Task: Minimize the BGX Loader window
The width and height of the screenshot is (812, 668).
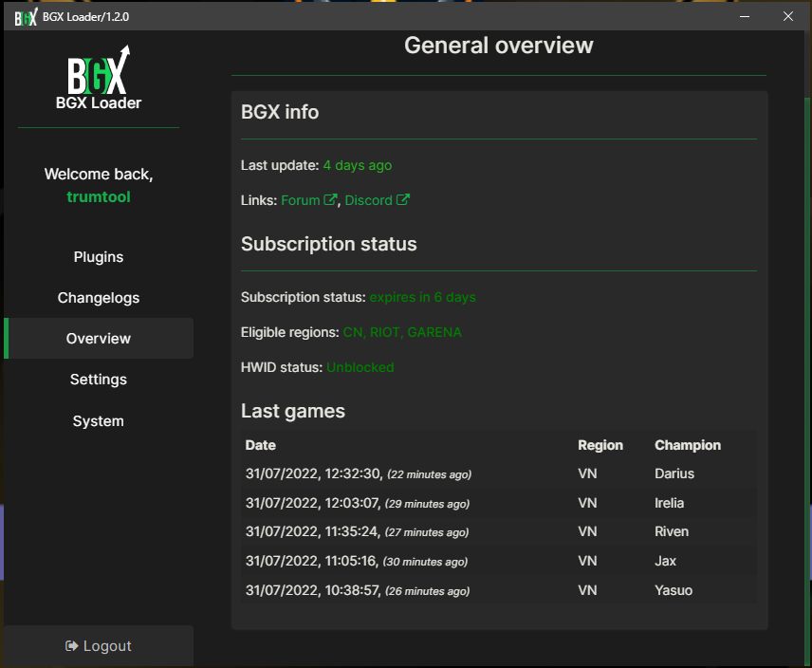Action: coord(745,16)
